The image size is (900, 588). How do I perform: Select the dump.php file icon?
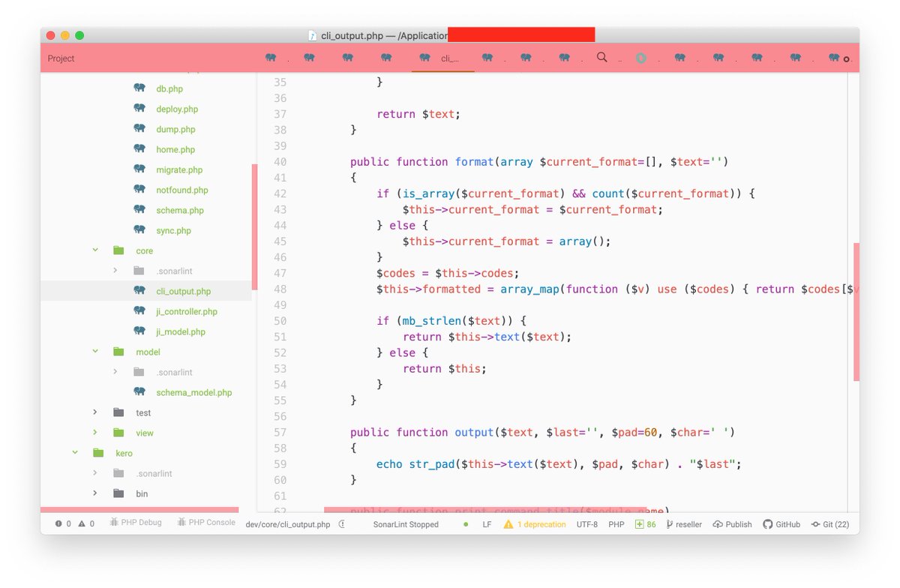(139, 129)
